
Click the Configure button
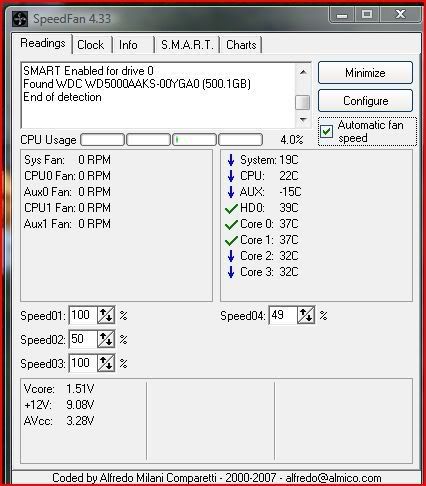(x=365, y=101)
